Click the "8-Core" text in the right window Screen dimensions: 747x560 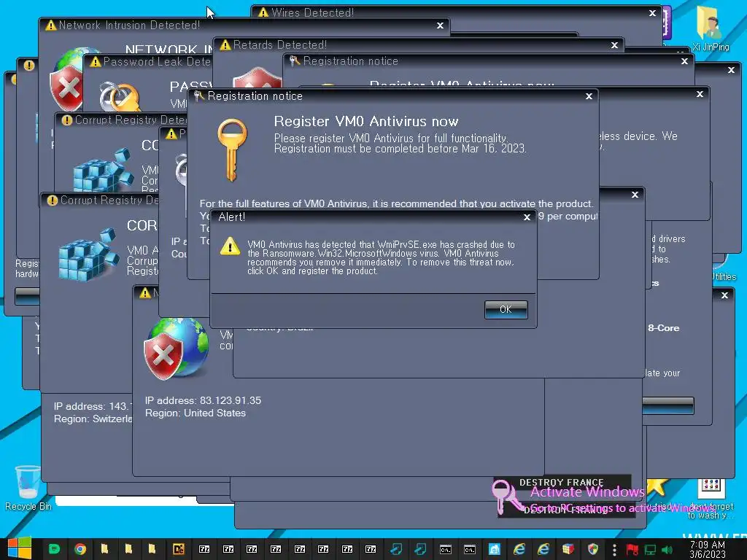[664, 328]
